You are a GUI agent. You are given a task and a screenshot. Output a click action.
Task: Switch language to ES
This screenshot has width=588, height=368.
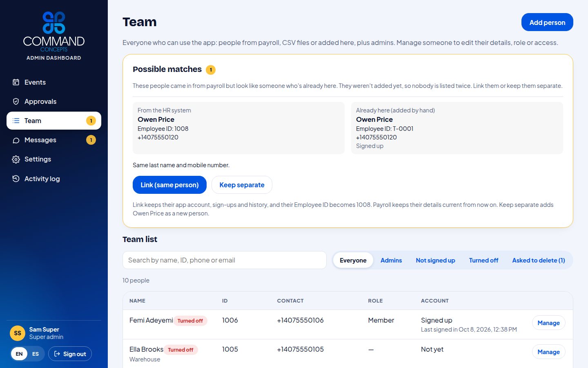tap(36, 354)
